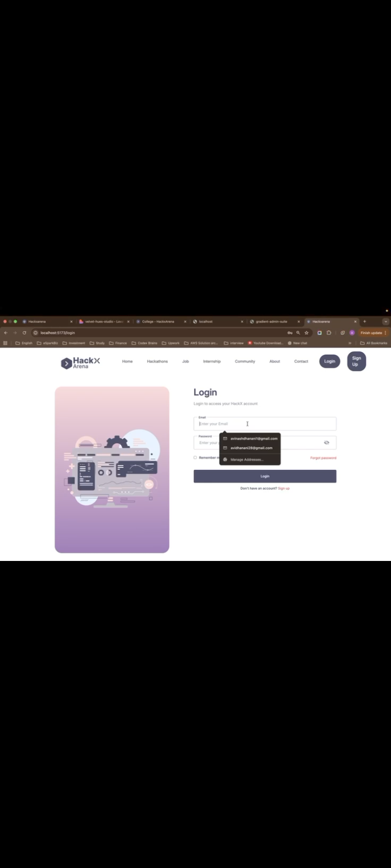Viewport: 391px width, 868px height.
Task: Open the browser extensions puzzle icon
Action: point(329,333)
